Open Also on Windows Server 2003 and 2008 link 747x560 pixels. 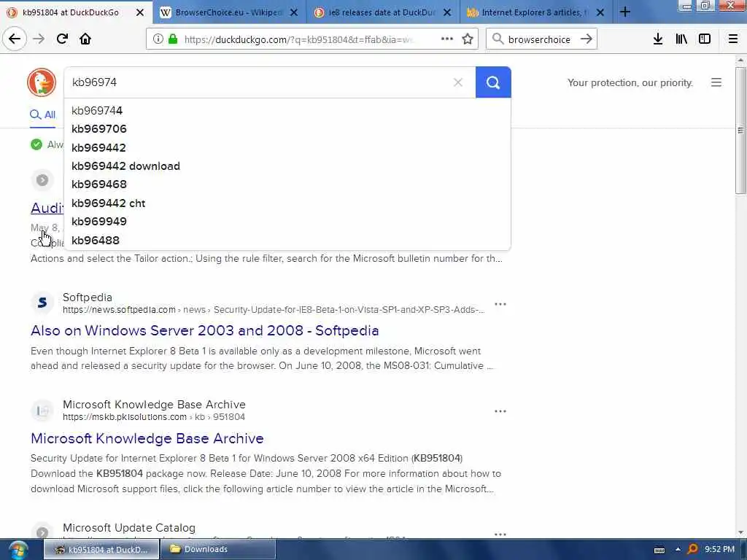(204, 330)
